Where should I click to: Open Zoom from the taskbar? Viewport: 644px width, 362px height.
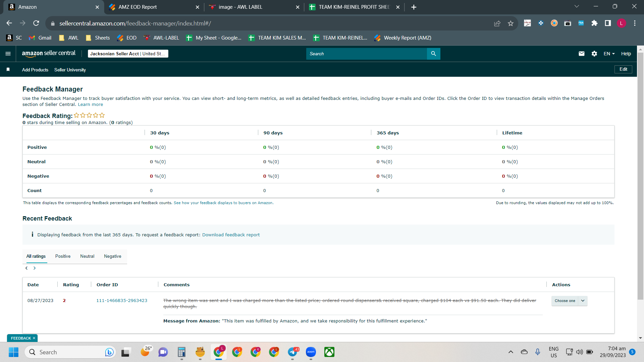point(311,352)
